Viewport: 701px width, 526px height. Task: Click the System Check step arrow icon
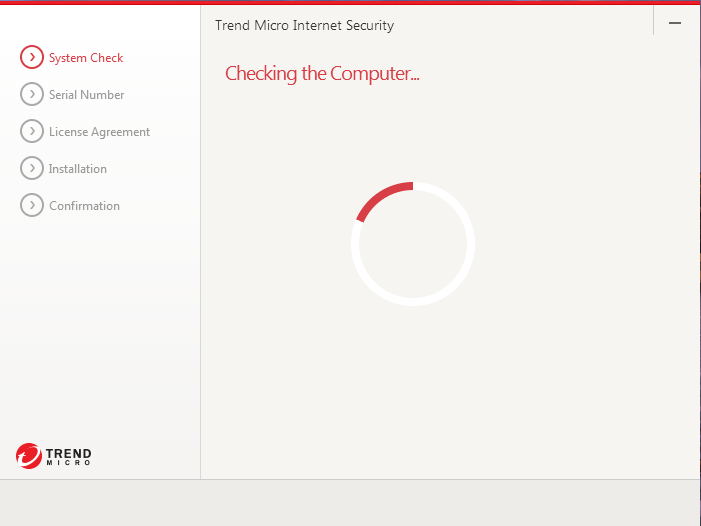[32, 57]
